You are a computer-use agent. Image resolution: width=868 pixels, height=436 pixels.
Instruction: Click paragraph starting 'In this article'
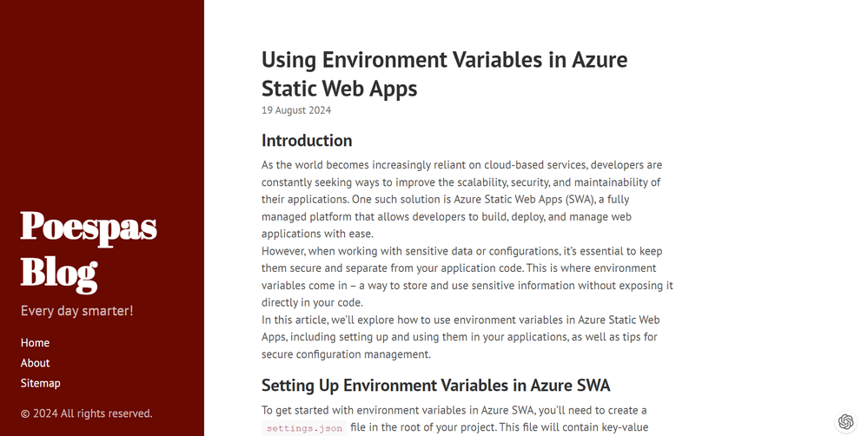click(x=461, y=337)
